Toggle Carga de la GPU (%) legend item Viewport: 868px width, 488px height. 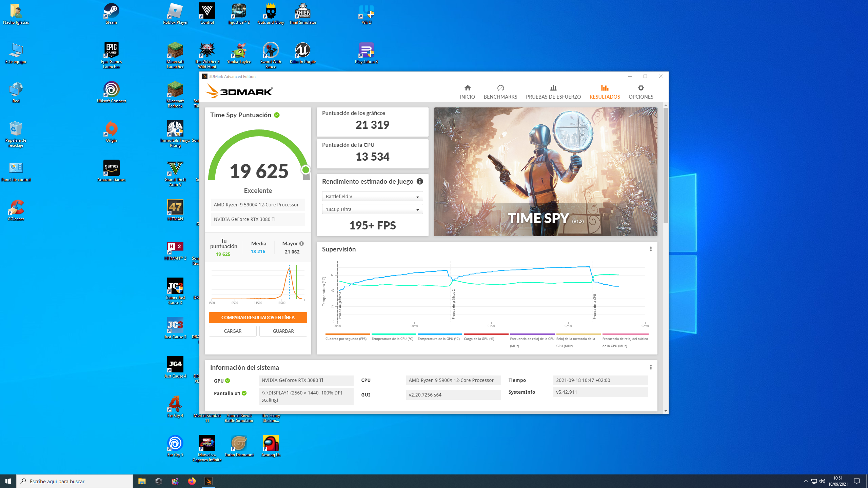point(486,337)
